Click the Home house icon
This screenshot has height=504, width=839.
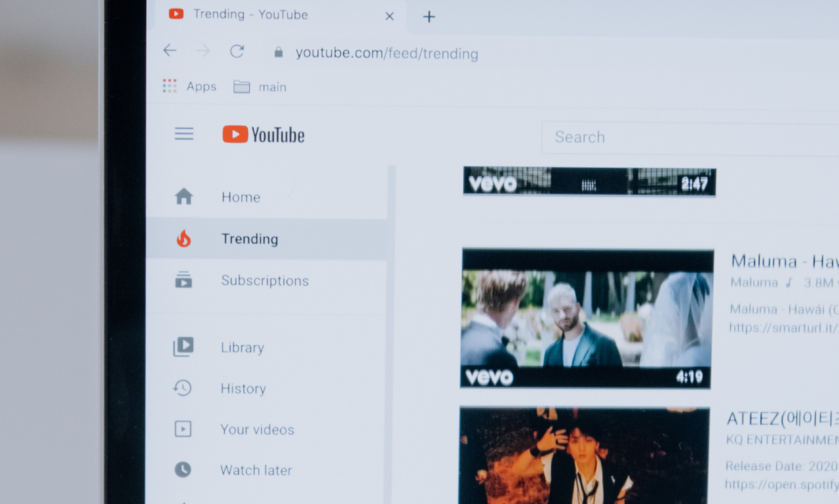click(184, 196)
